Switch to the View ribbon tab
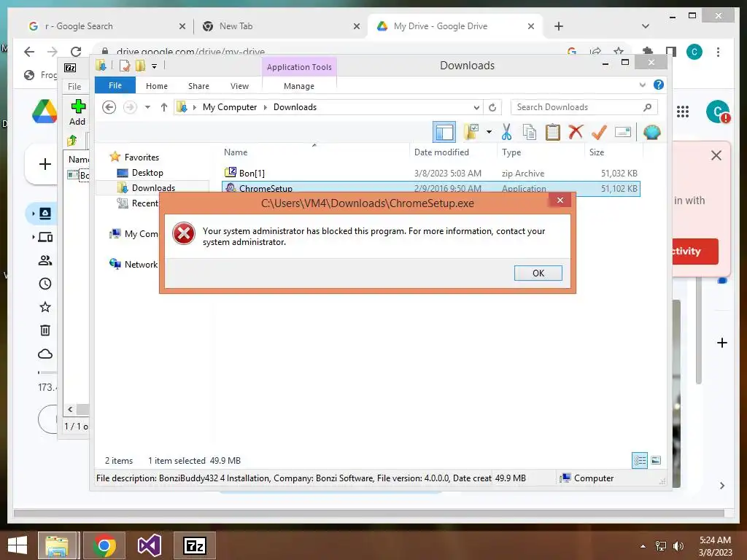Viewport: 747px width, 560px height. click(x=239, y=86)
